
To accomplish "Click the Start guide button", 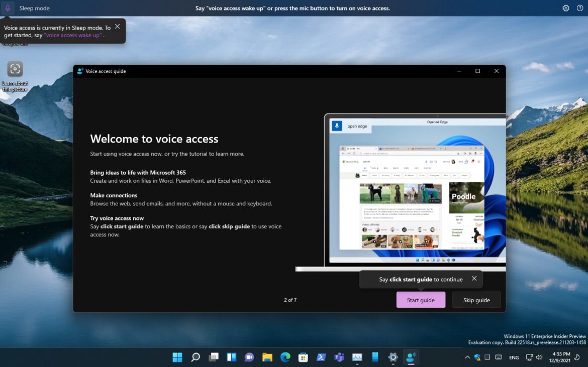I will pos(421,300).
